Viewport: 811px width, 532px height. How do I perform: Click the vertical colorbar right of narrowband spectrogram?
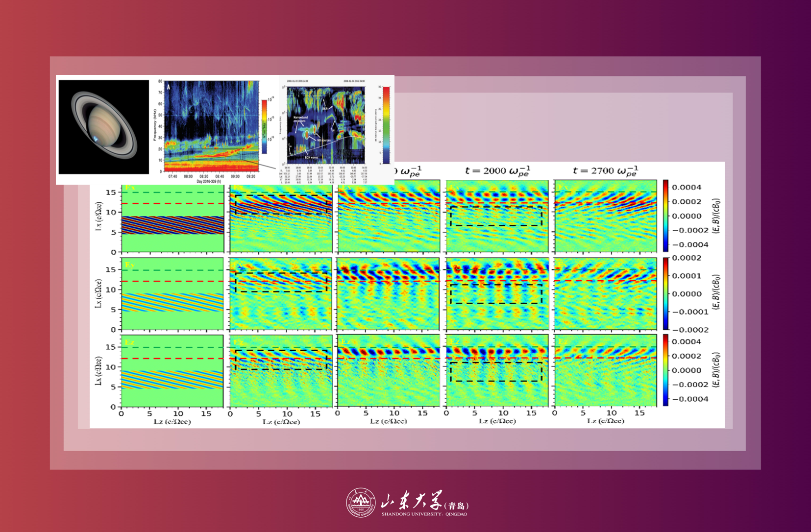(x=386, y=125)
